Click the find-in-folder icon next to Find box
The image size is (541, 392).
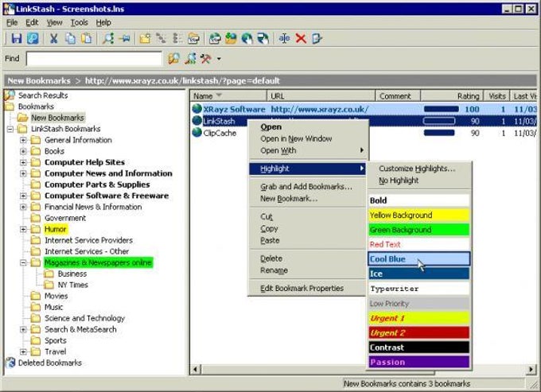pos(173,59)
